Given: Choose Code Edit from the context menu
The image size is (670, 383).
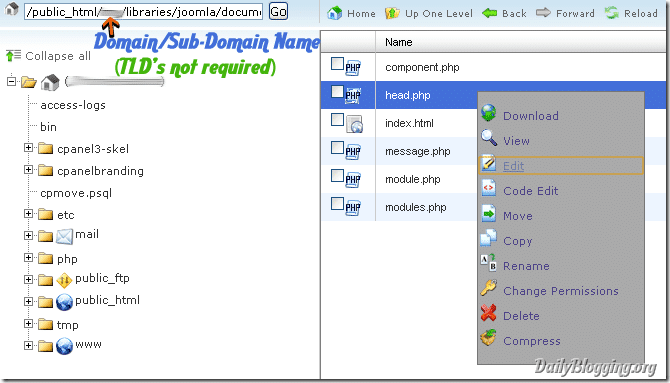Looking at the screenshot, I should (531, 191).
